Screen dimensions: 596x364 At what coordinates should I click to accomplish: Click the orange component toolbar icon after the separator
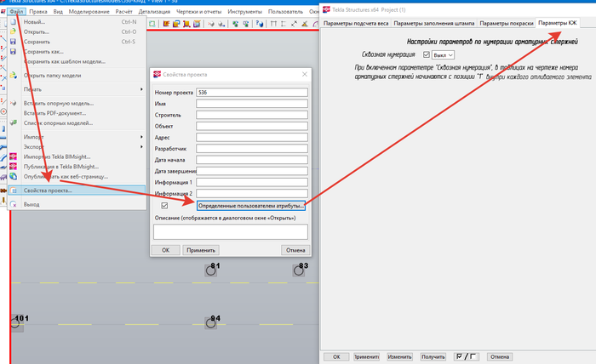pos(166,24)
